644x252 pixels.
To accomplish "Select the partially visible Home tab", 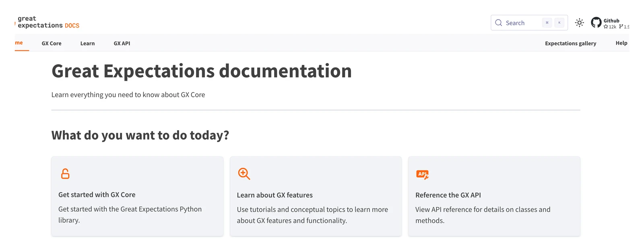I will (22, 43).
